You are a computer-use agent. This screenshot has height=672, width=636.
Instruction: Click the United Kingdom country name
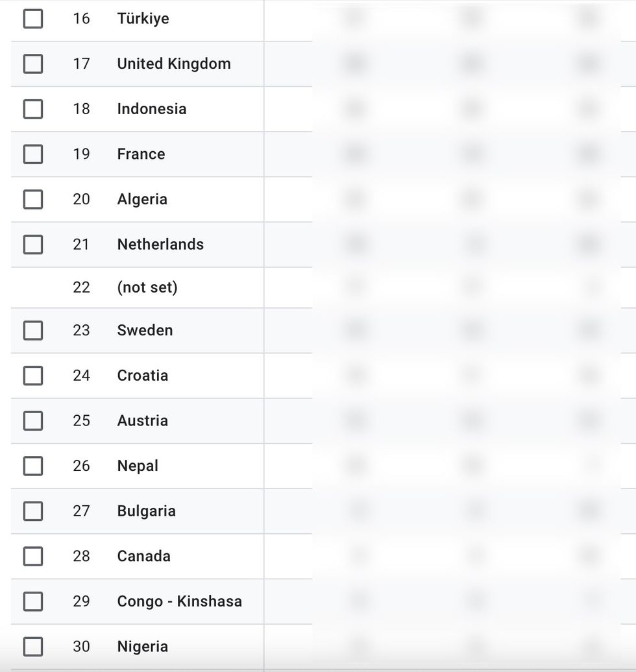174,64
